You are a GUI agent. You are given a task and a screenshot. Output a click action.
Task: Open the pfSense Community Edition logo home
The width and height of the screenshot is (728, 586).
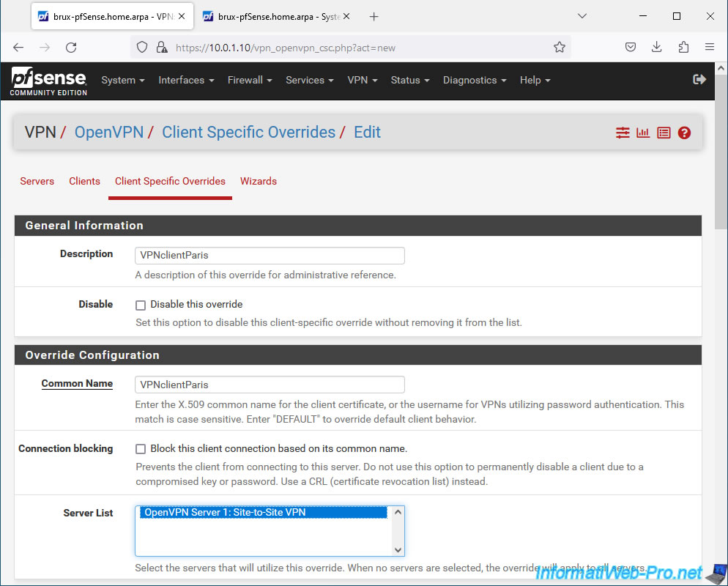tap(49, 81)
